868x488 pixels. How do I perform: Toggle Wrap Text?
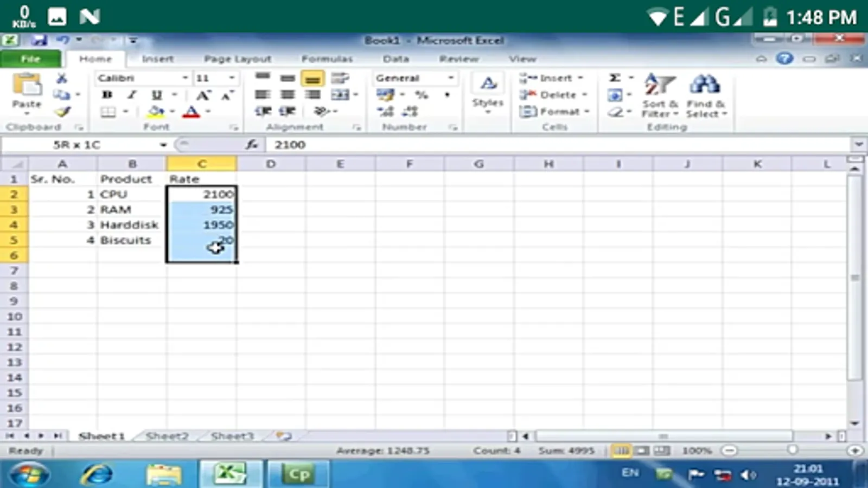click(340, 78)
